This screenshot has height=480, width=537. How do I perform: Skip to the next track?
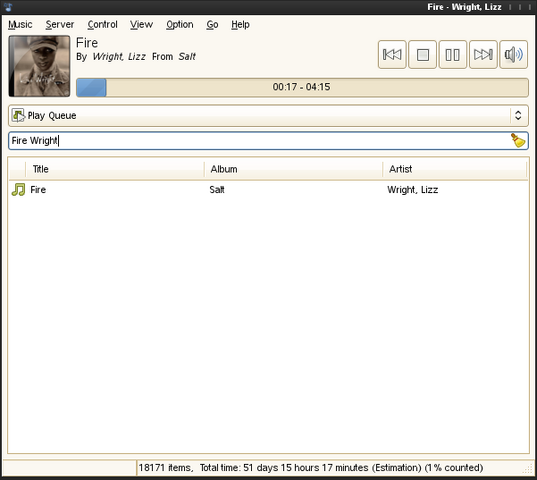pos(483,54)
